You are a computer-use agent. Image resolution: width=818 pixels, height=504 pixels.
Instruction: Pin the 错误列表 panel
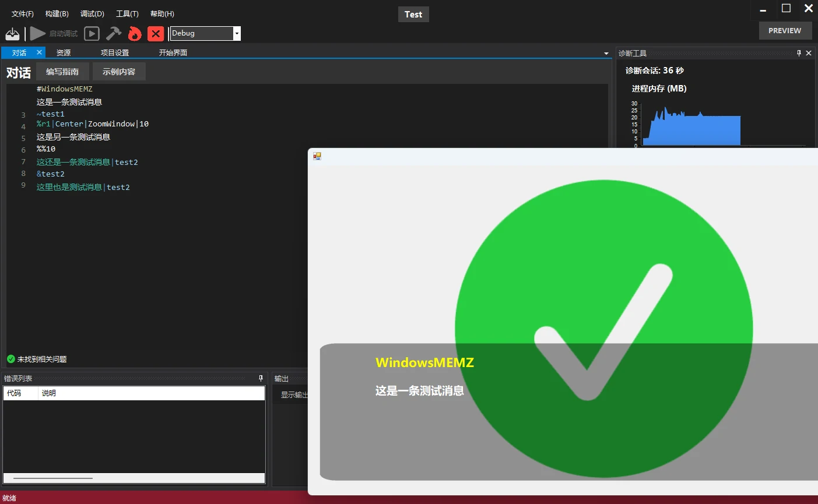coord(261,378)
